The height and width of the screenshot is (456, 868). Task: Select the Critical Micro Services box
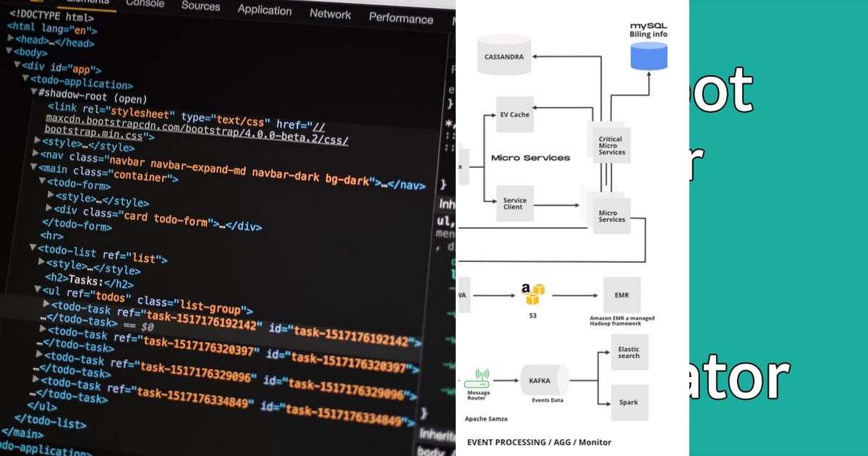click(611, 145)
